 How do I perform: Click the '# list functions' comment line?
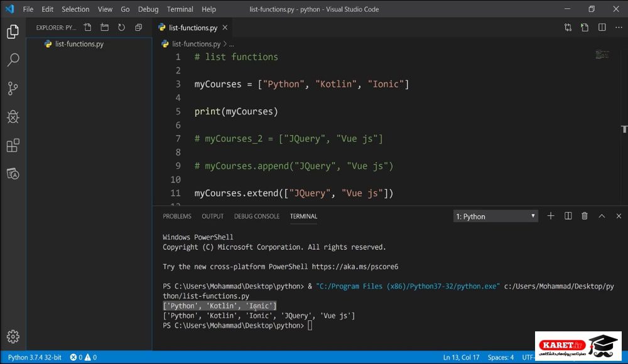click(x=236, y=57)
